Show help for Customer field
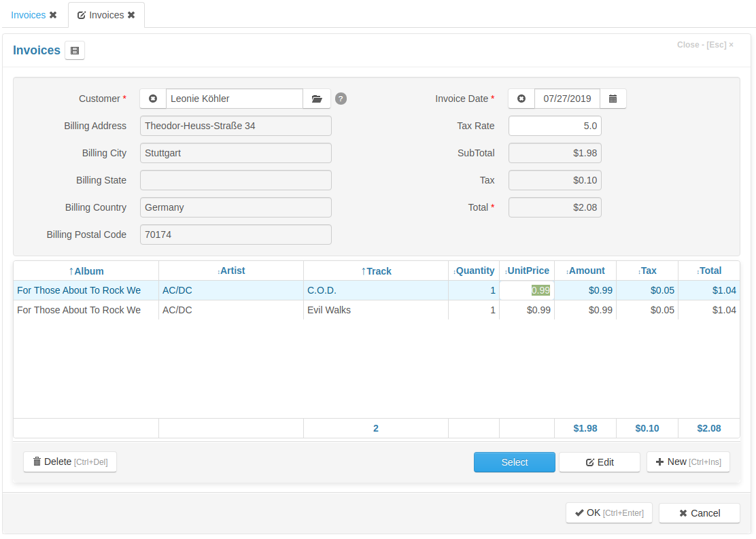The width and height of the screenshot is (756, 539). pos(341,99)
